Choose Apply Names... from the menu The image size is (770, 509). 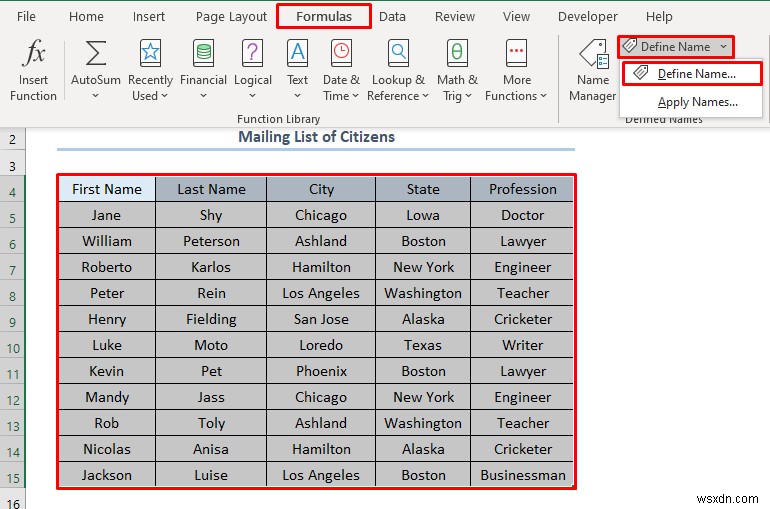tap(692, 102)
